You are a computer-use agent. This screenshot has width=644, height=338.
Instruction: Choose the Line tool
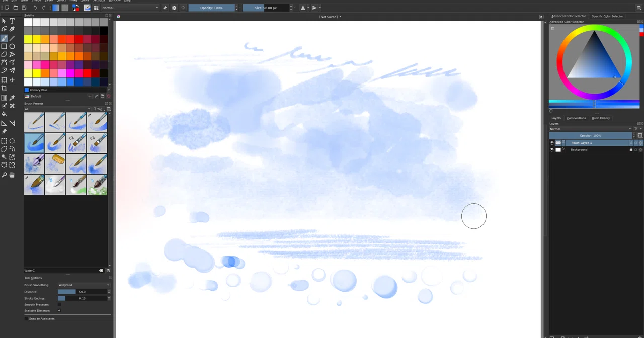12,38
